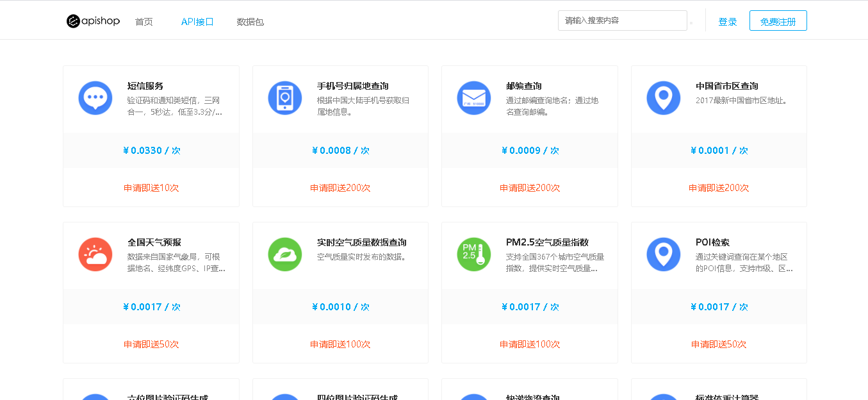This screenshot has width=868, height=400.
Task: Click 申请即送50次 under POI检索
Action: pyautogui.click(x=719, y=344)
